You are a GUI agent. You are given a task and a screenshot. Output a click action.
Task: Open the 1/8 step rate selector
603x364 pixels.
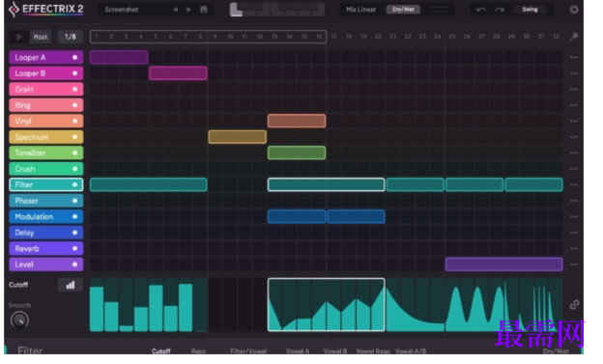(x=71, y=37)
